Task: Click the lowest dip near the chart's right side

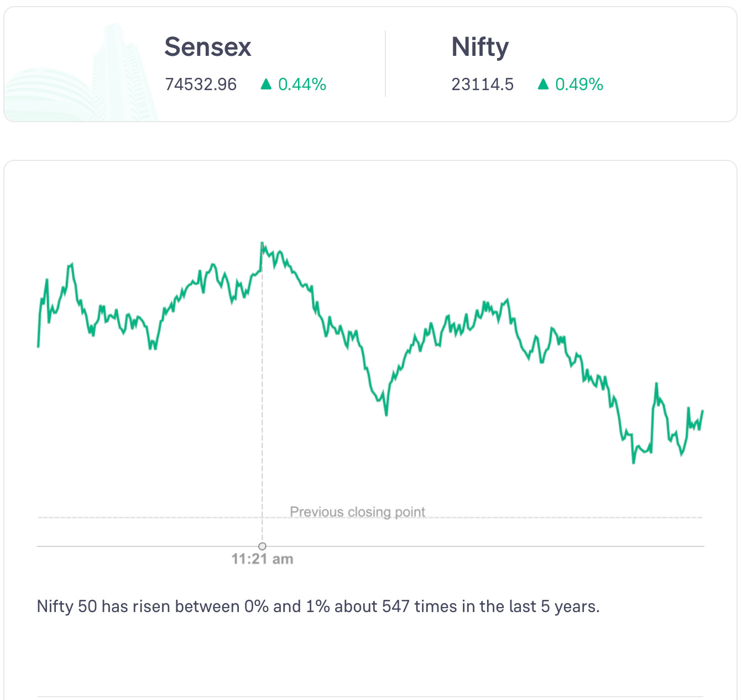Action: click(633, 462)
